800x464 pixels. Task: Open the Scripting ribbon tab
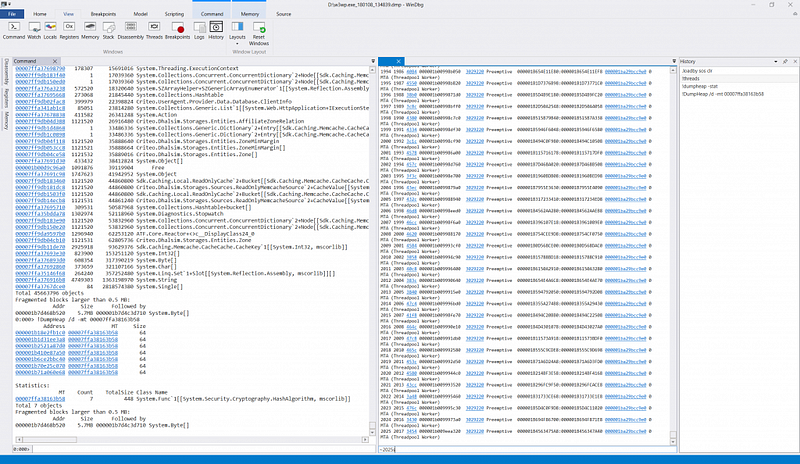coord(174,14)
